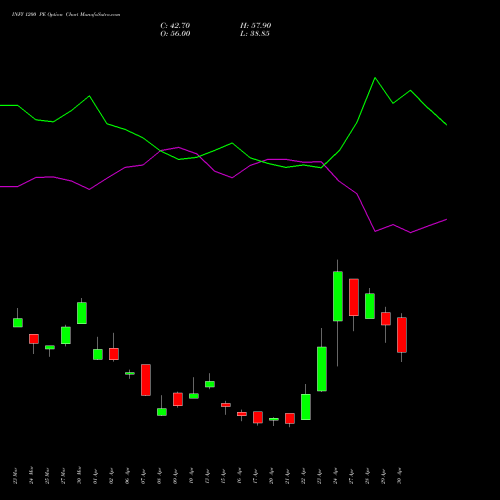Click the large red candlestick for 07 Apr
The height and width of the screenshot is (500, 500).
(146, 380)
